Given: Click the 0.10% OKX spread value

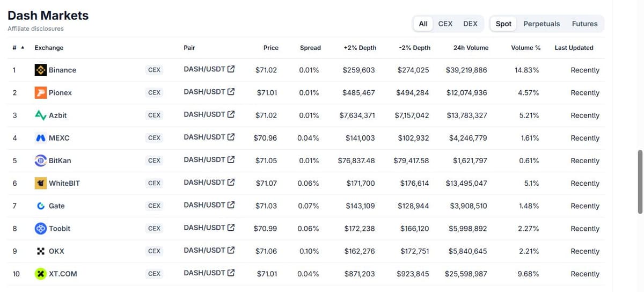Looking at the screenshot, I should (309, 251).
